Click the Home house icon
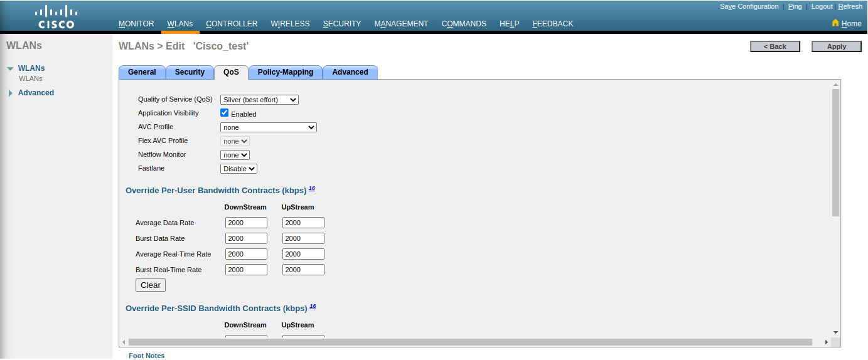The image size is (868, 360). 835,23
